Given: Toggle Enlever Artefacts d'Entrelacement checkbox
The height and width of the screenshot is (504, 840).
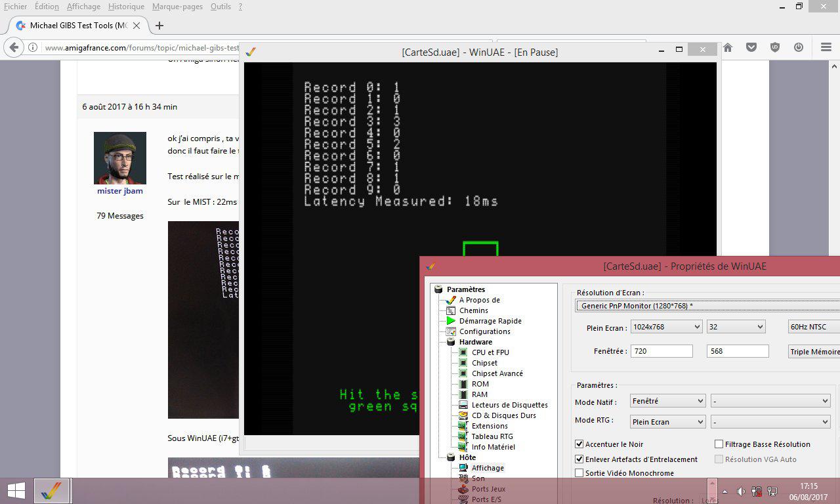Looking at the screenshot, I should pos(579,459).
